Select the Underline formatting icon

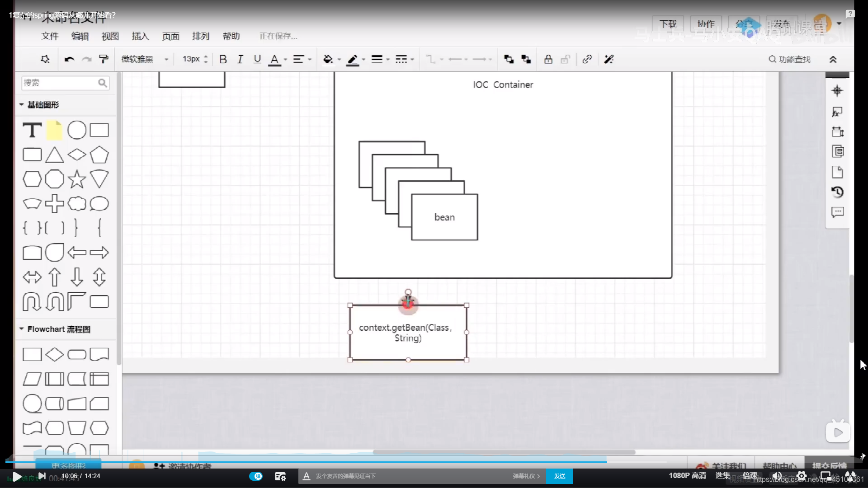(257, 58)
